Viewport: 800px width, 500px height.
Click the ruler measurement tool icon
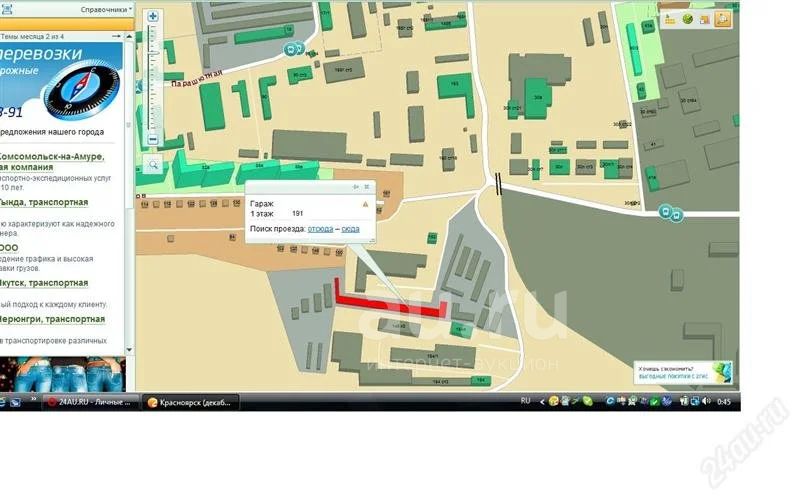click(669, 19)
